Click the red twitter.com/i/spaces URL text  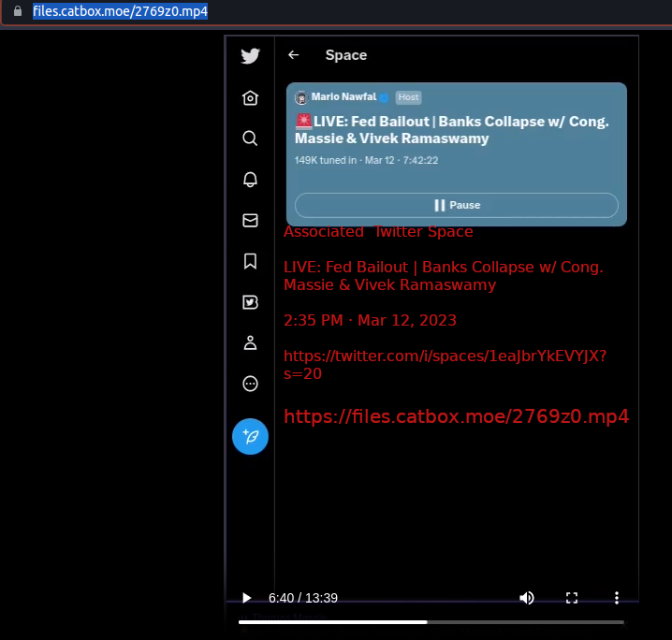[445, 365]
